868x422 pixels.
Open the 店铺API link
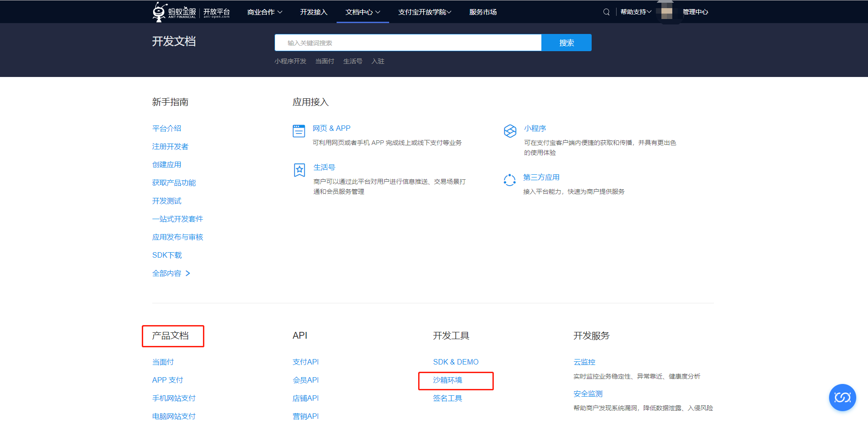[306, 398]
